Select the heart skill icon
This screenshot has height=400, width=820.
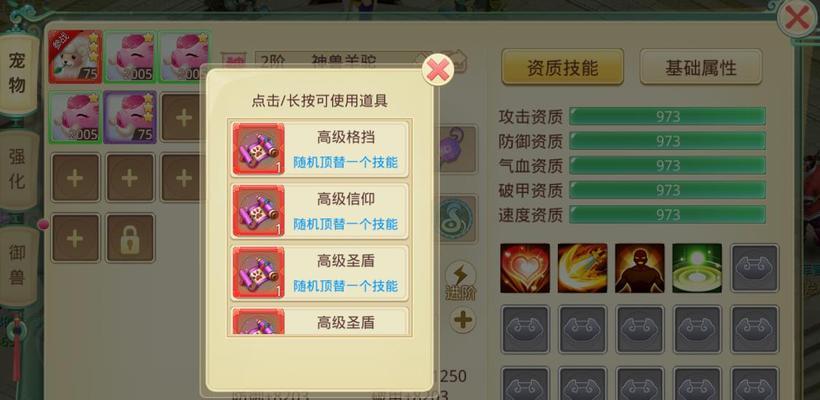(x=525, y=268)
